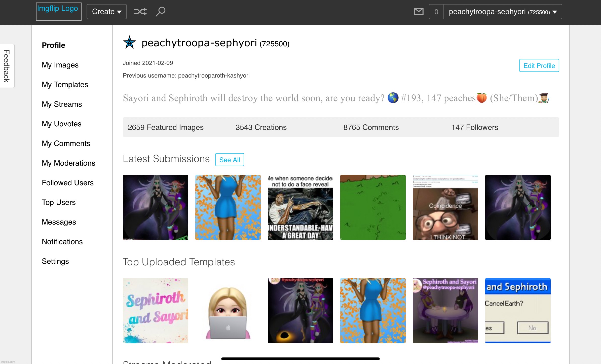This screenshot has width=601, height=364.
Task: Click the profile tagline about Sayori and Sephiroth
Action: coord(336,98)
